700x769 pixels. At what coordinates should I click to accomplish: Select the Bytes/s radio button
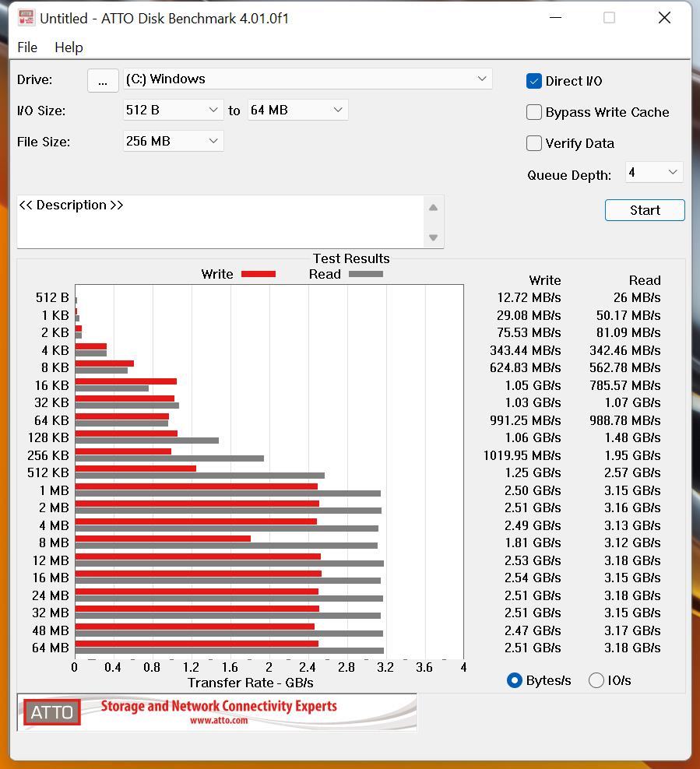pyautogui.click(x=514, y=680)
